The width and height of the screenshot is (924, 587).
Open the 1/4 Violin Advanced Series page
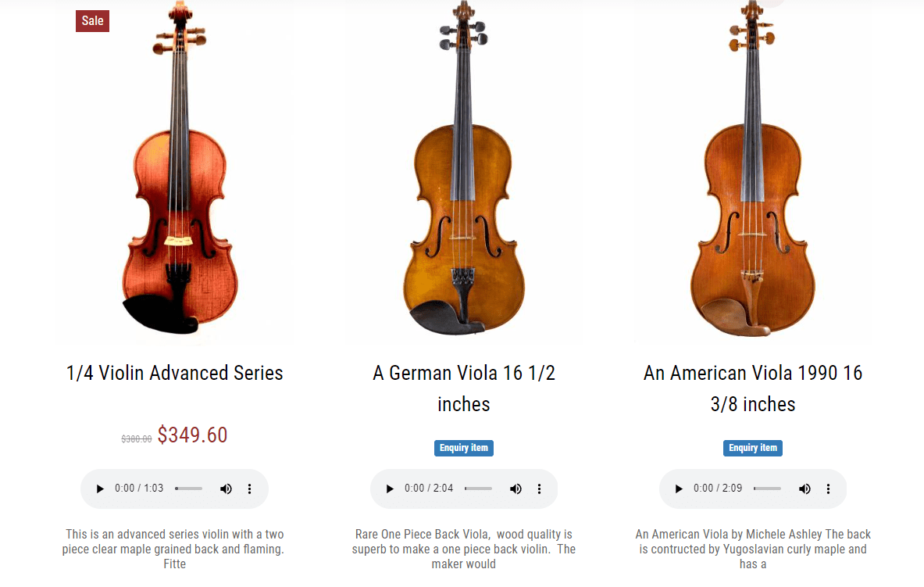click(x=174, y=373)
